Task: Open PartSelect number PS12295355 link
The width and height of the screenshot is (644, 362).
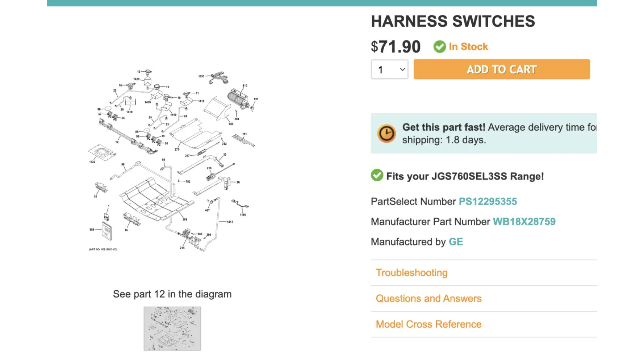Action: pos(488,201)
